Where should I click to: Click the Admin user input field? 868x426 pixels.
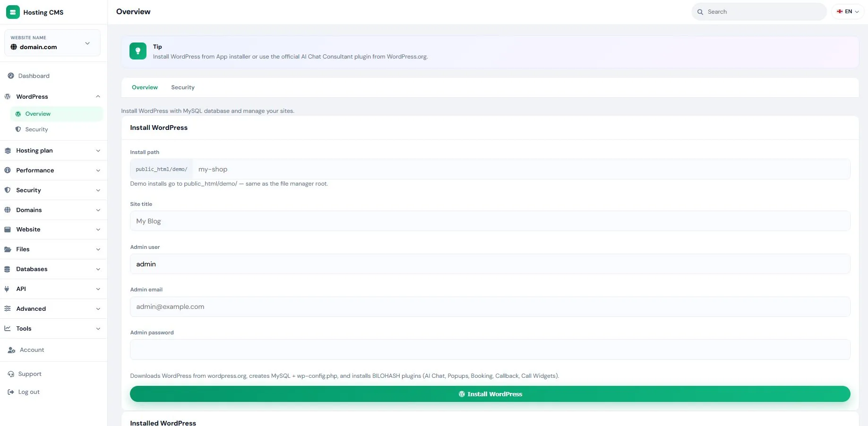490,264
